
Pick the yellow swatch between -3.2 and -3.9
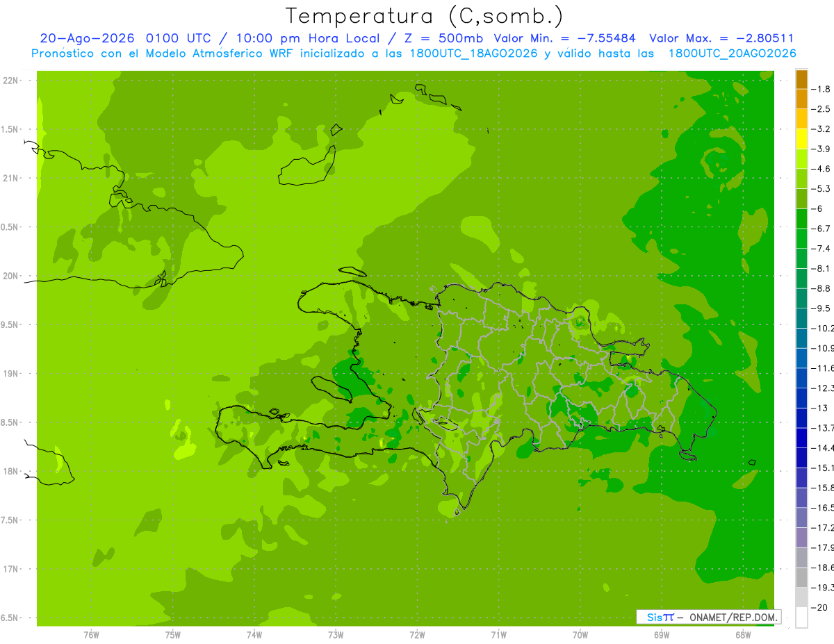(x=801, y=139)
